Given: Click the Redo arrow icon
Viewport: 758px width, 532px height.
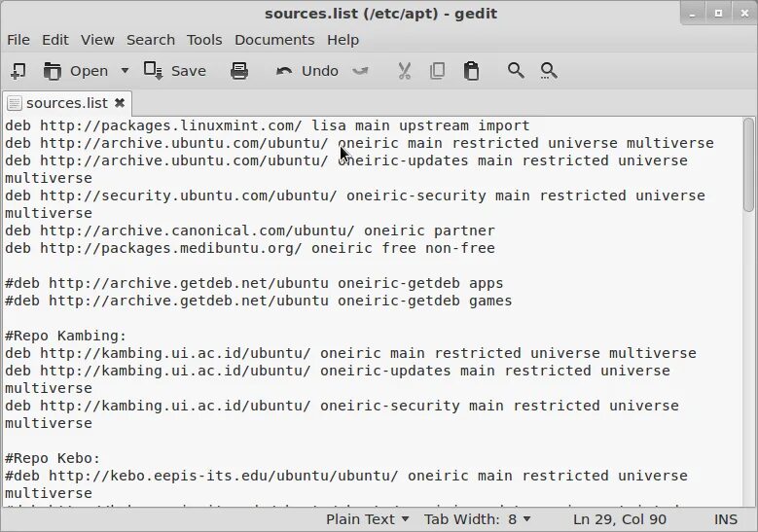Looking at the screenshot, I should pyautogui.click(x=361, y=71).
